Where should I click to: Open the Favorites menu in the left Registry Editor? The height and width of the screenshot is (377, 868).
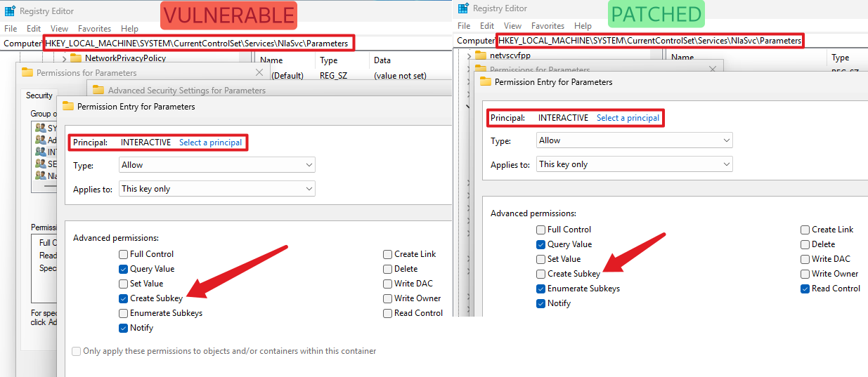coord(94,29)
